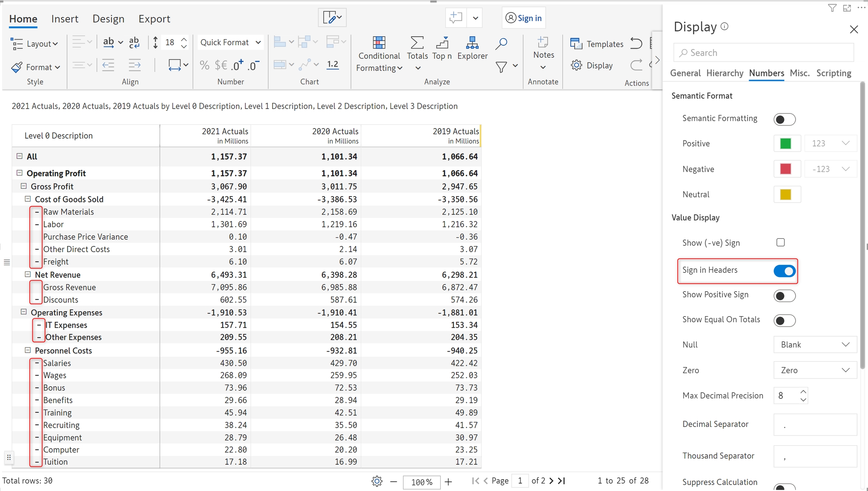Click the percent number format icon
This screenshot has width=868, height=491.
205,65
